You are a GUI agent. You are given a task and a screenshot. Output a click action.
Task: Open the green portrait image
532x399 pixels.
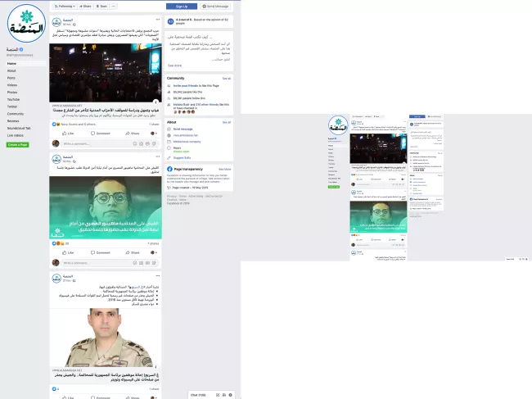106,207
